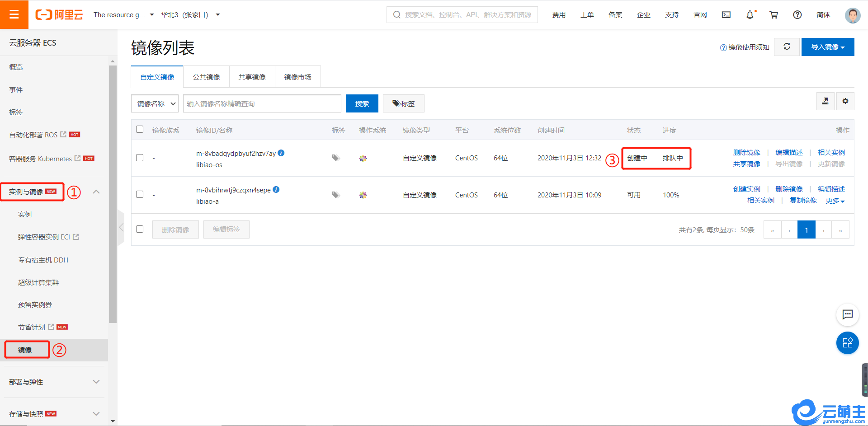Viewport: 868px width, 426px height.
Task: Expand the 更多 dropdown for libiao-a
Action: point(835,201)
